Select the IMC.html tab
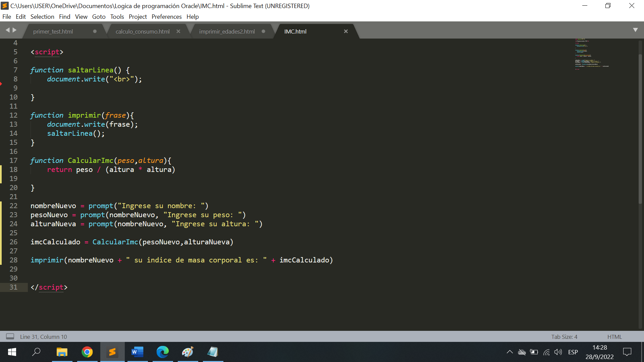 (x=294, y=32)
